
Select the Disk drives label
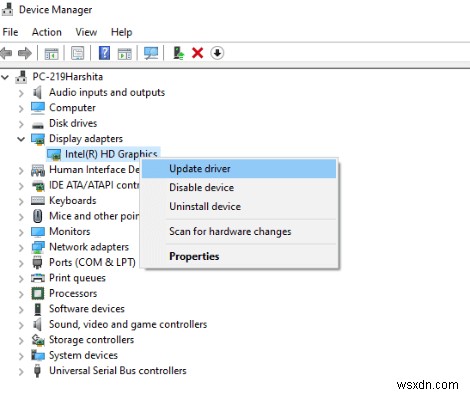click(73, 123)
